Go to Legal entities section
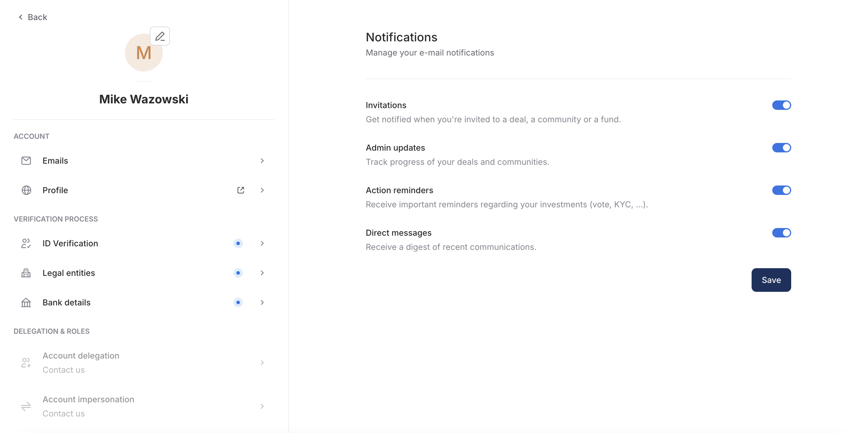Screen dimensions: 868x433 pyautogui.click(x=144, y=273)
